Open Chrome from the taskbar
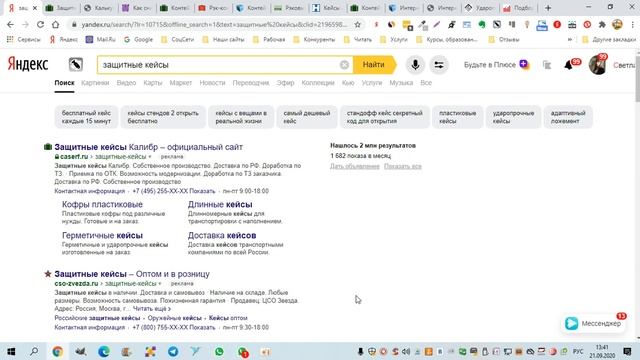The width and height of the screenshot is (640, 360). (58, 351)
